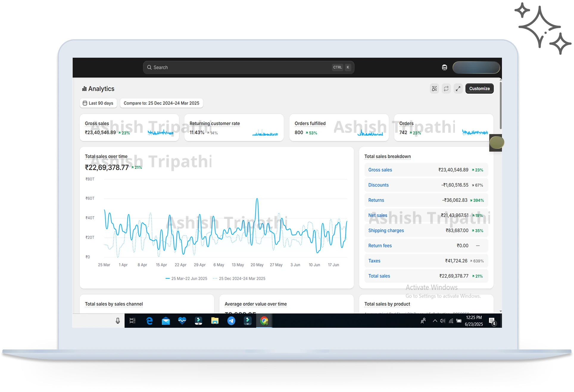Open the Net sales breakdown link

(x=378, y=215)
